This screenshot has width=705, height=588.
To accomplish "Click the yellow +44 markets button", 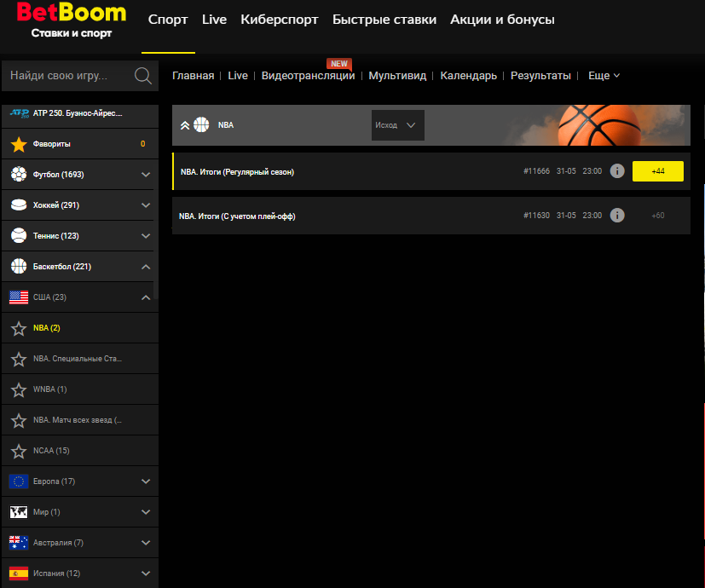I will [x=658, y=171].
